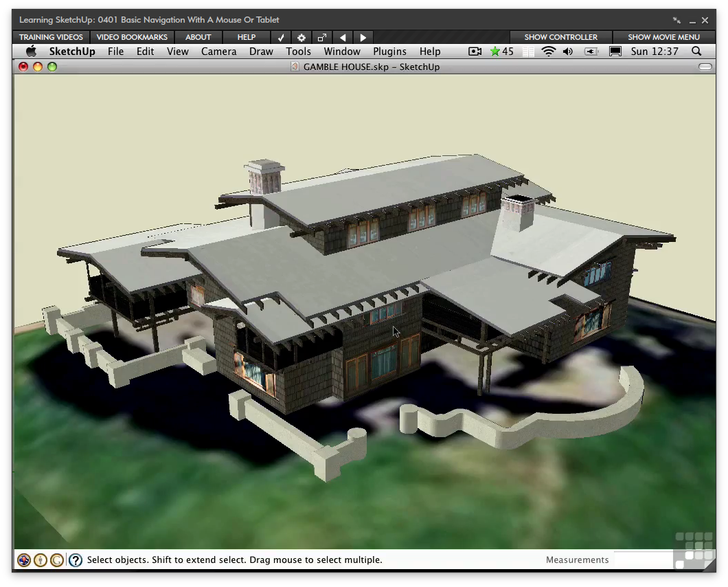Click the GAMBLE HOUSE.skp document icon in the title
This screenshot has height=587, width=728.
click(x=295, y=67)
